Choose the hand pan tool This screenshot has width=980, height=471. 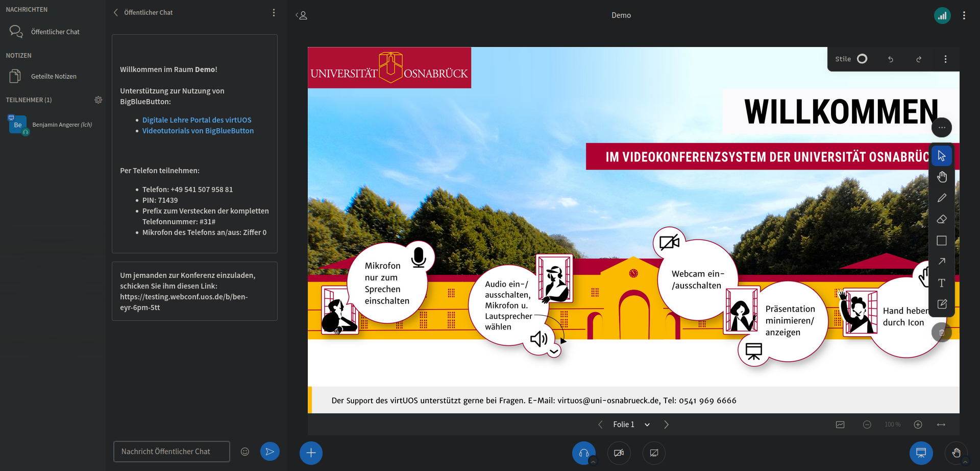click(942, 177)
